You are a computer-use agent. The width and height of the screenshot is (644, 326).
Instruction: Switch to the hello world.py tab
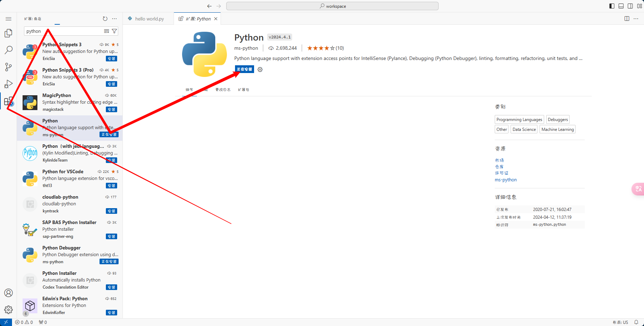pyautogui.click(x=149, y=19)
